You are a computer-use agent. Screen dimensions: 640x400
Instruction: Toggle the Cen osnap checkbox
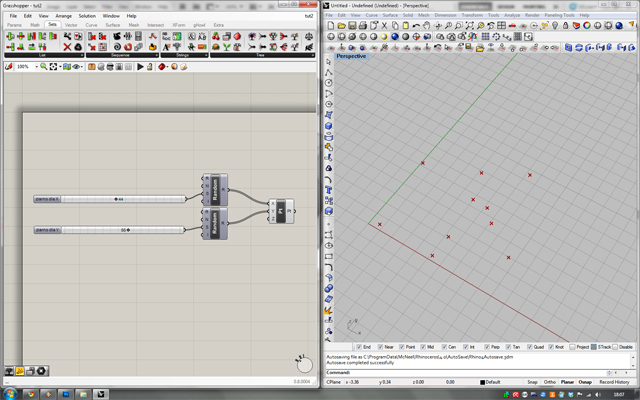pos(444,347)
